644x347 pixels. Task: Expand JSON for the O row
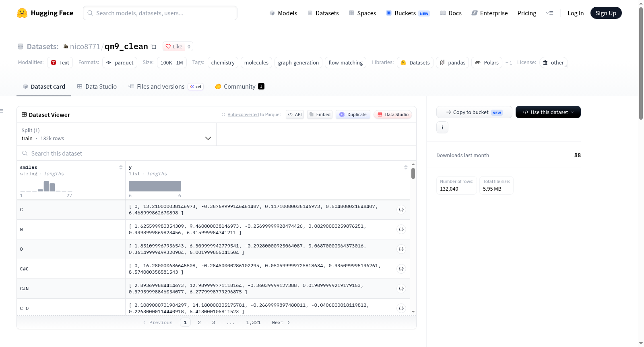coord(401,249)
